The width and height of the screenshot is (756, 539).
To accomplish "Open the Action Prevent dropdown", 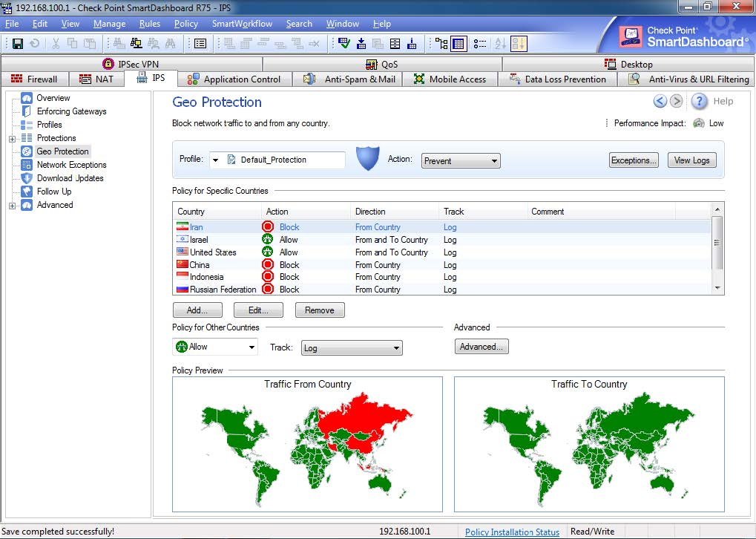I will tap(461, 161).
